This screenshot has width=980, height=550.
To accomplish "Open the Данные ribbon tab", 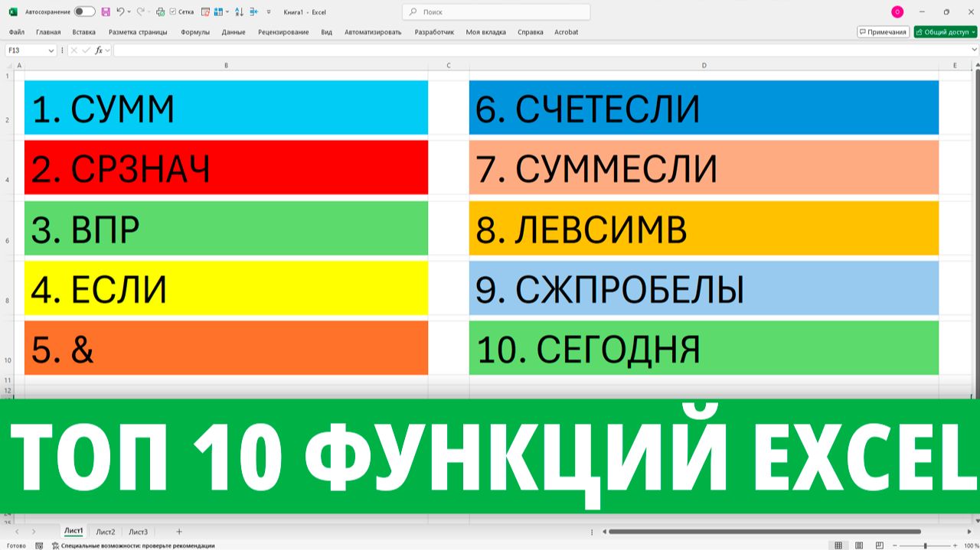I will (x=234, y=32).
